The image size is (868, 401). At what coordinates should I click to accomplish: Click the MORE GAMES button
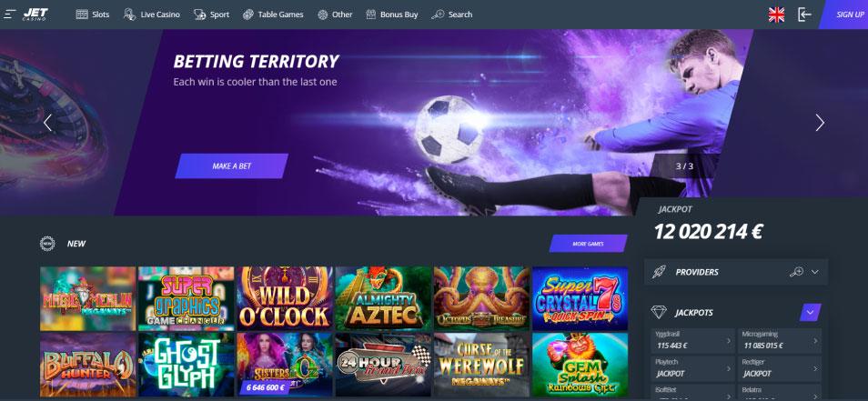coord(588,244)
